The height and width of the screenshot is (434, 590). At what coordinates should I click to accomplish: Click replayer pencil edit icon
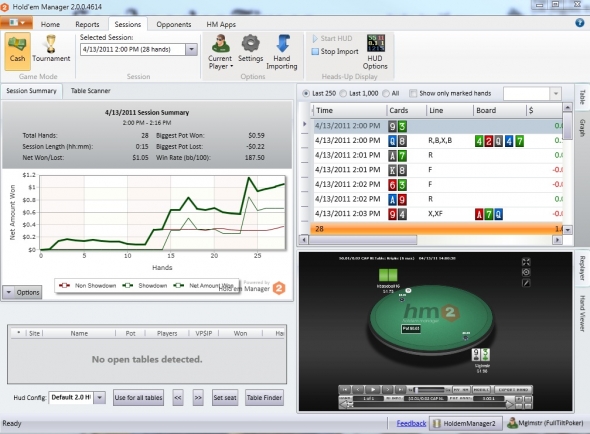tap(526, 283)
